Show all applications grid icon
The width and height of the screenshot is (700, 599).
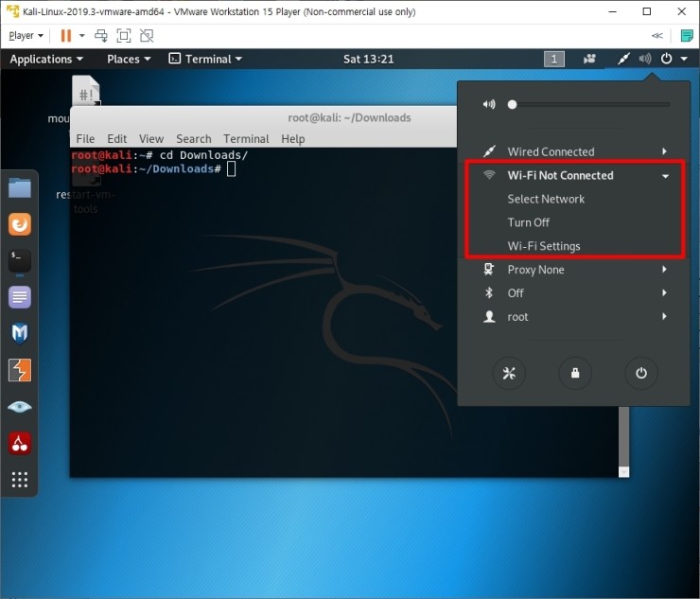tap(20, 479)
